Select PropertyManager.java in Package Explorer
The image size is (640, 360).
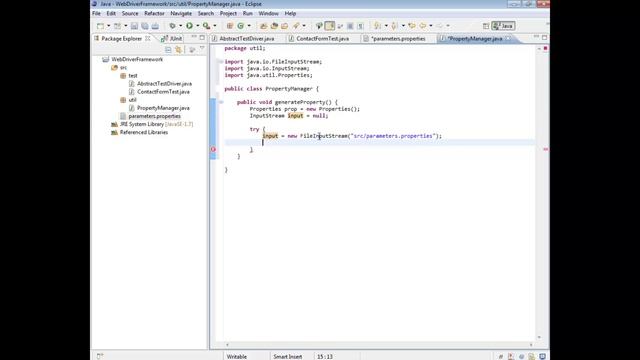tap(163, 108)
